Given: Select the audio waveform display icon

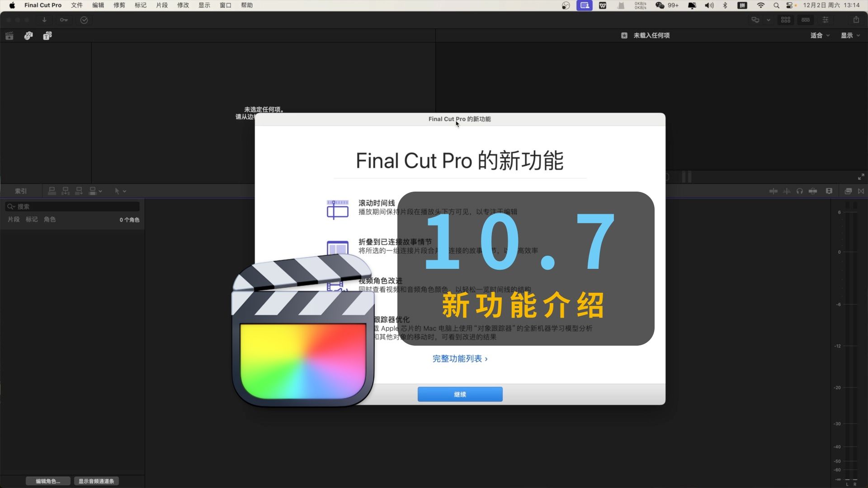Looking at the screenshot, I should [787, 191].
